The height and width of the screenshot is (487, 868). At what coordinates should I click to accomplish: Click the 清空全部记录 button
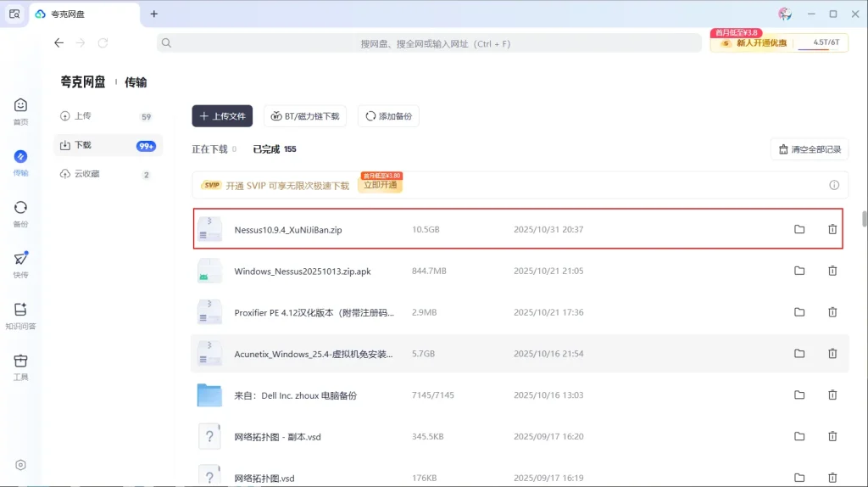[x=810, y=149]
